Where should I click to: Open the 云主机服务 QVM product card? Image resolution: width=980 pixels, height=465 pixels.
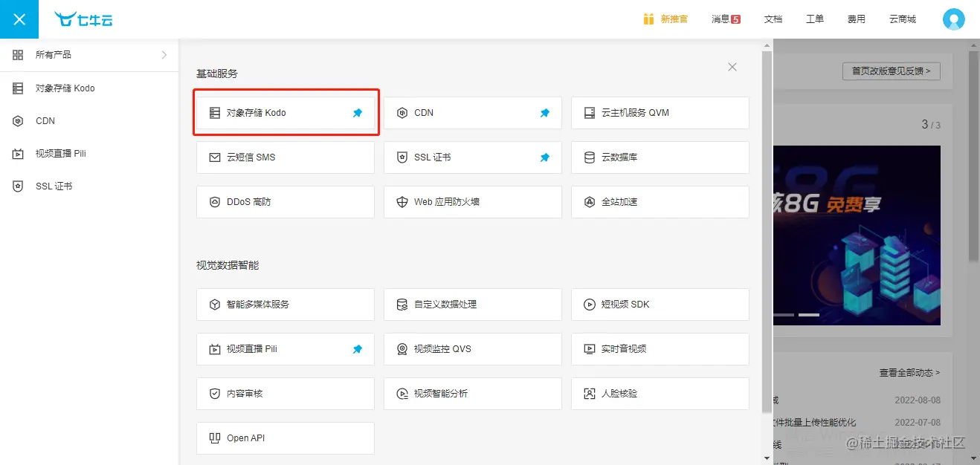pos(660,113)
